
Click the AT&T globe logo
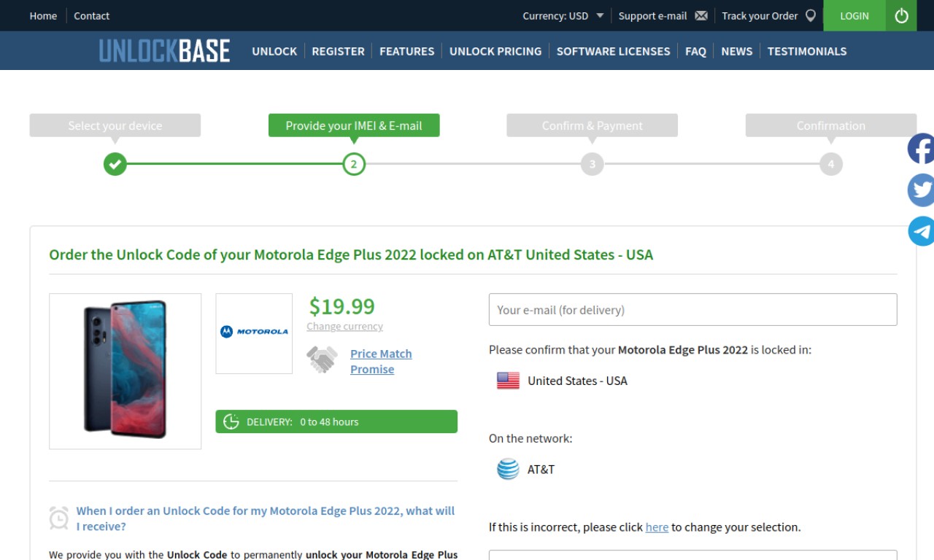(x=508, y=469)
